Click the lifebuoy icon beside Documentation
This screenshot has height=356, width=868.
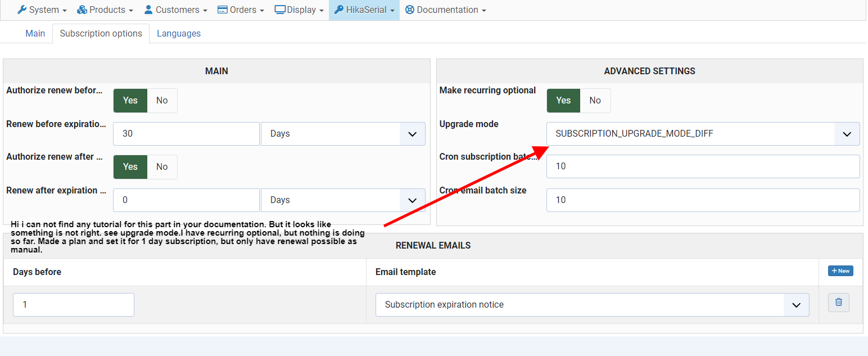pos(409,10)
